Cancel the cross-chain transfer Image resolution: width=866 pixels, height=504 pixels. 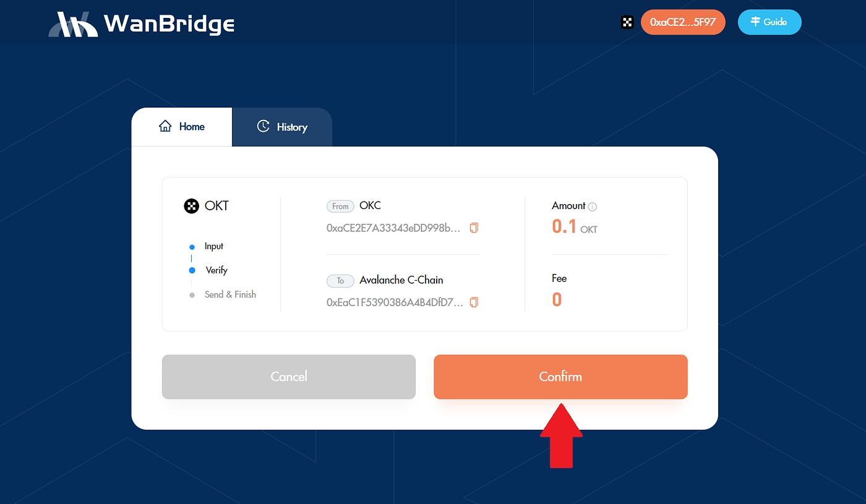click(289, 377)
